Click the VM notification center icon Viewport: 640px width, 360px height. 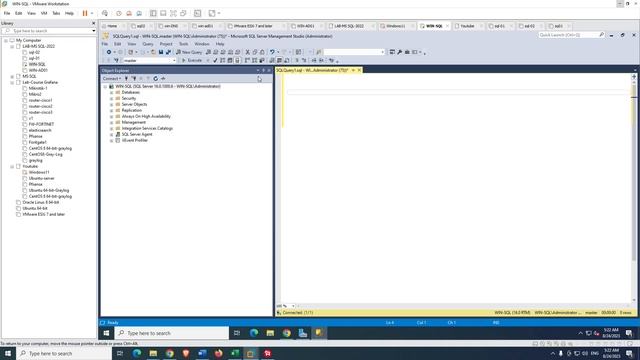(629, 333)
